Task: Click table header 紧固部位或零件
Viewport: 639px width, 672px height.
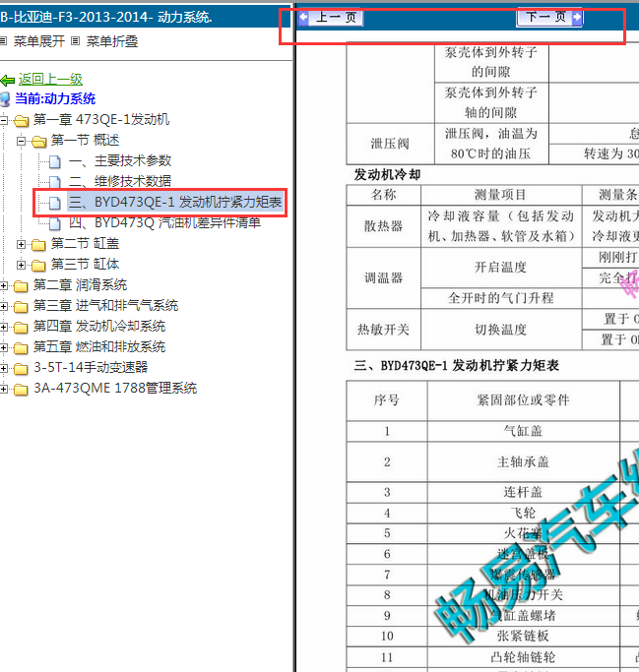Action: 523,400
